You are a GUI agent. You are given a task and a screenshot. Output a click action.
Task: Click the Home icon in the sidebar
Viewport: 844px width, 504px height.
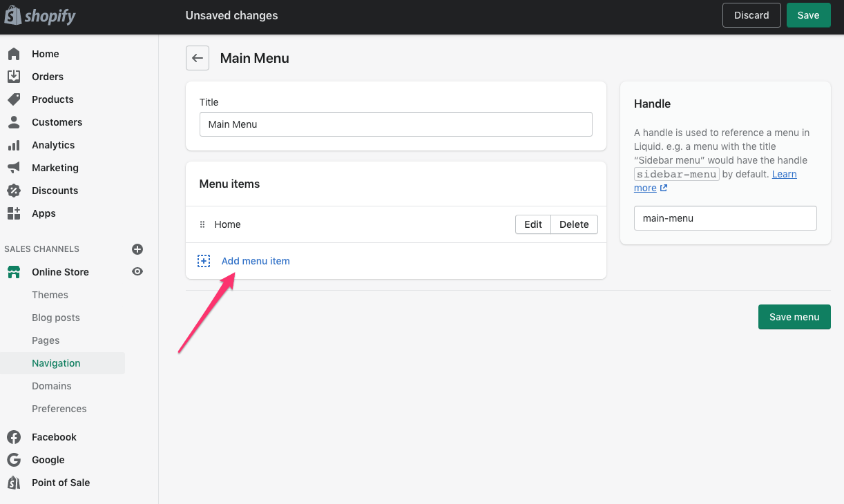coord(14,53)
